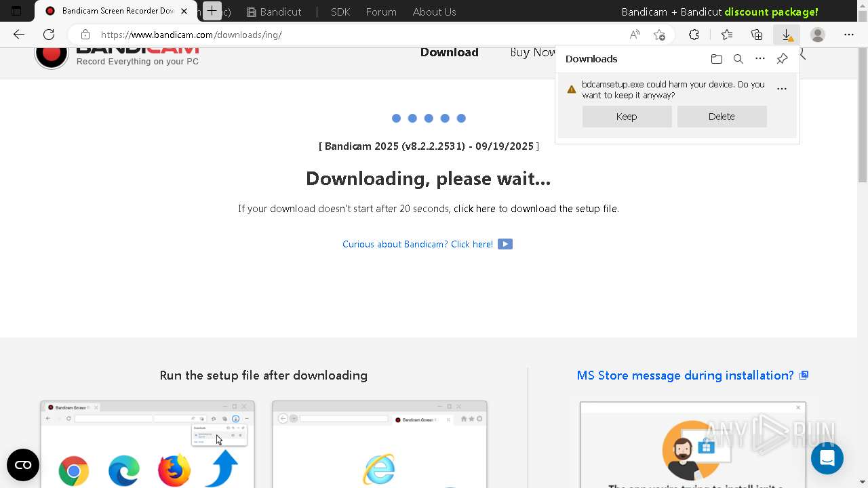Open the MS Store message illustration

click(x=693, y=444)
